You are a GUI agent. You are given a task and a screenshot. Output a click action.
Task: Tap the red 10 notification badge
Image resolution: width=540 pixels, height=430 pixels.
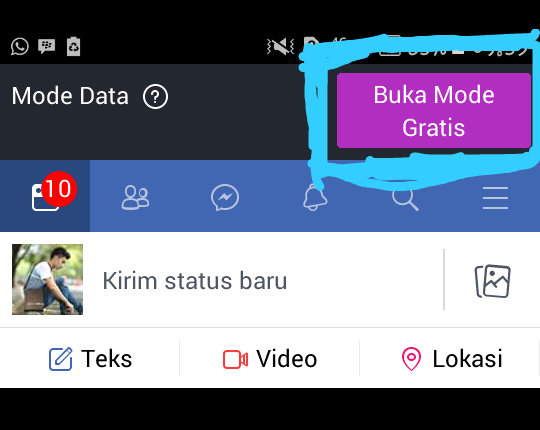[59, 189]
